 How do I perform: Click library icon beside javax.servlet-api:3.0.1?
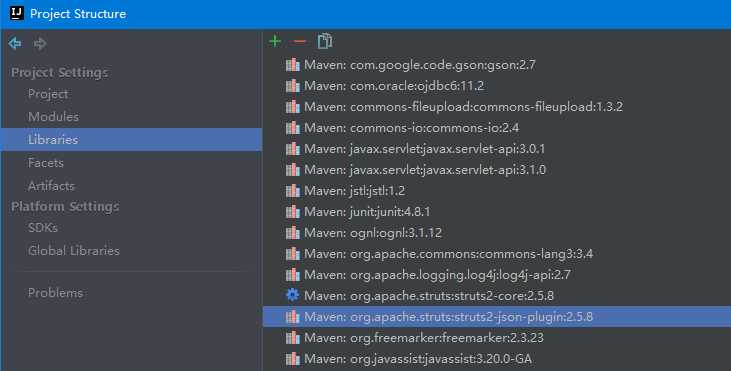pos(292,149)
